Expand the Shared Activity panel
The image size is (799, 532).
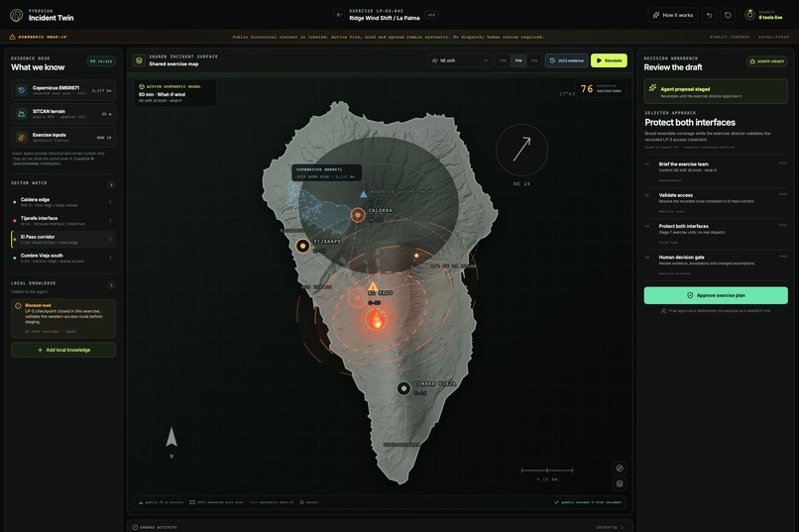[155, 527]
